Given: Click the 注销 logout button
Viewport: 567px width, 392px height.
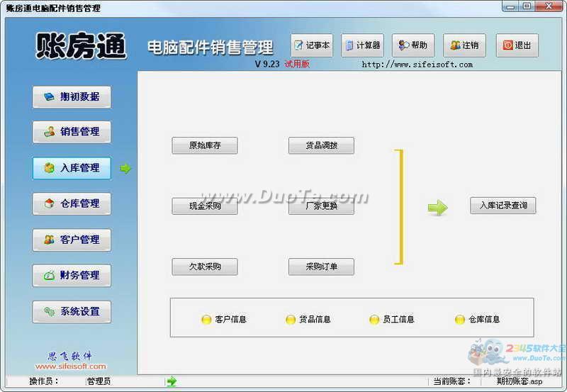Looking at the screenshot, I should tap(465, 45).
